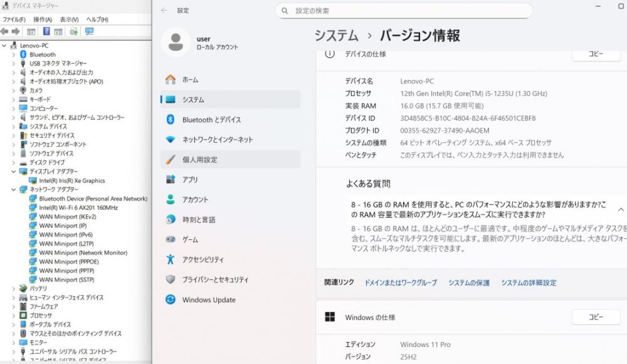Image resolution: width=627 pixels, height=364 pixels.
Task: Expand ディスク ドライブ tree node
Action: coord(14,162)
